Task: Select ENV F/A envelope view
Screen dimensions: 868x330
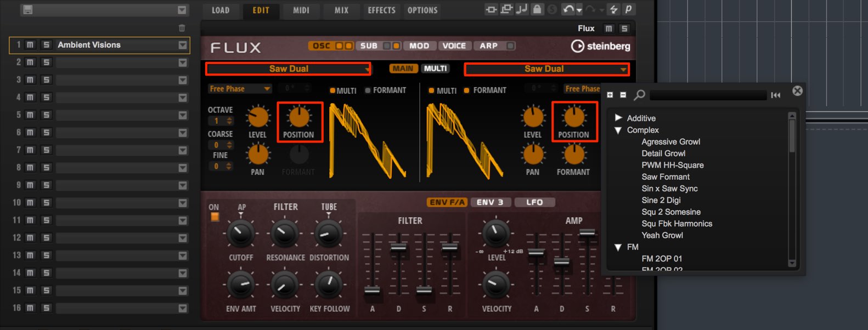Action: click(x=447, y=202)
